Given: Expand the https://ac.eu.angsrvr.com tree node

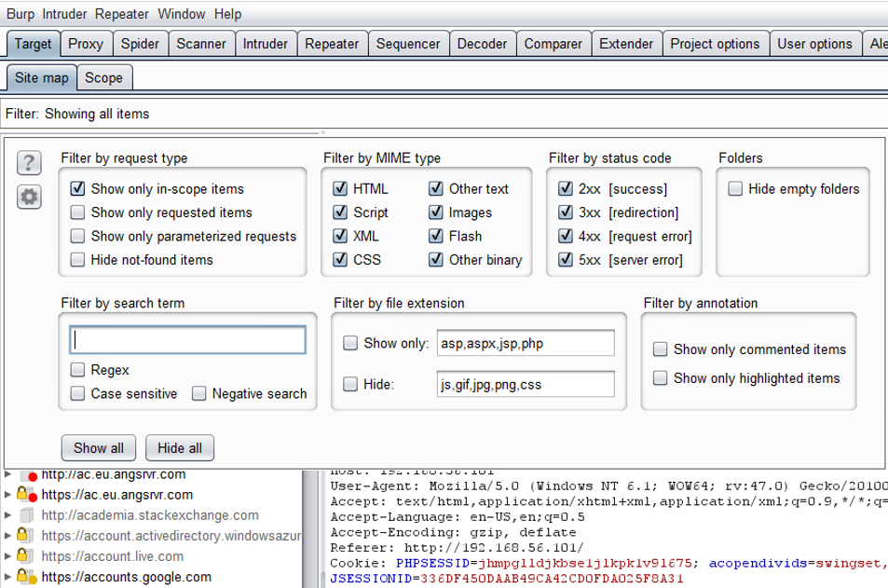Looking at the screenshot, I should [x=8, y=495].
